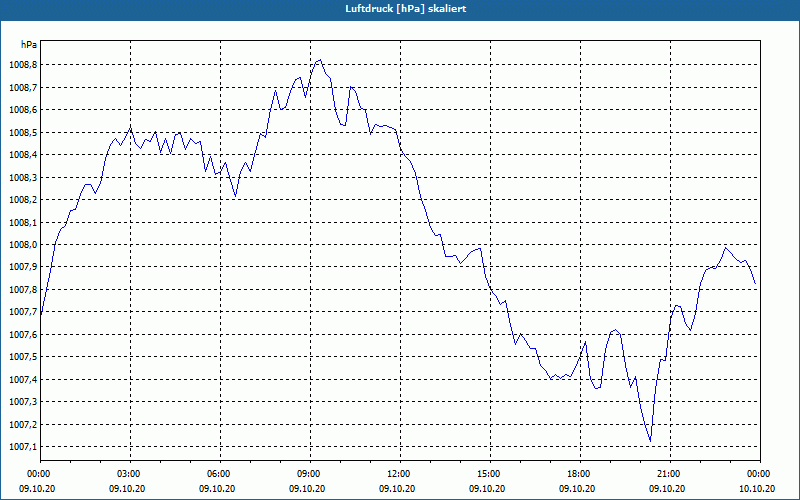Click the 10.10.20 date label
The height and width of the screenshot is (500, 800).
(x=757, y=488)
